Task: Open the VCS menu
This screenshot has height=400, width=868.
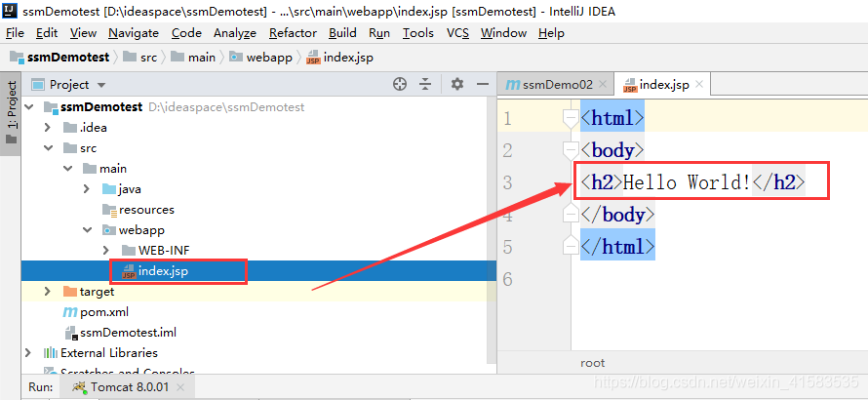Action: [457, 33]
